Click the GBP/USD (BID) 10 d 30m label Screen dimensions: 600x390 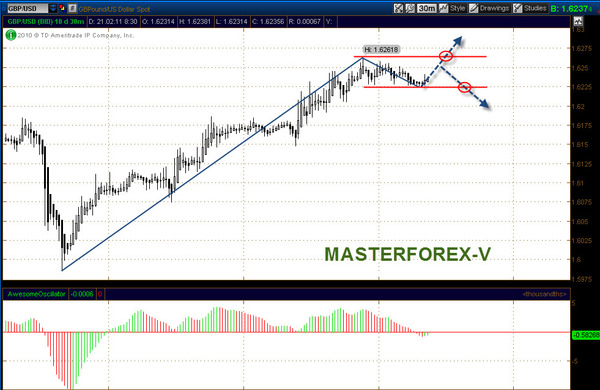point(46,21)
